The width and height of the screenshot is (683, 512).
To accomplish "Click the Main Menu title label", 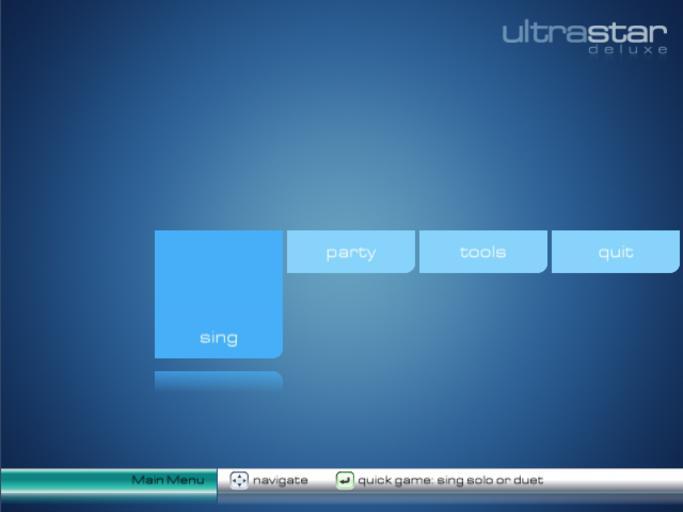I will (167, 480).
